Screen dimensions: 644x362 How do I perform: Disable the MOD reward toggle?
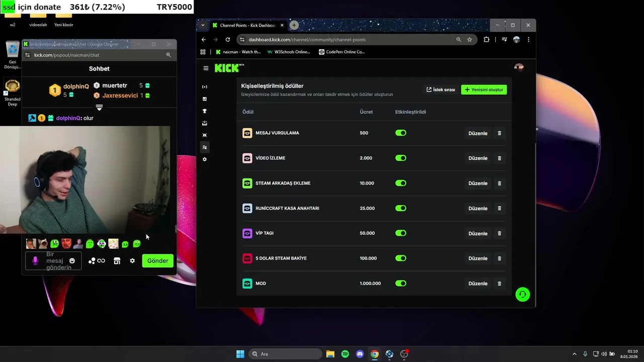400,283
